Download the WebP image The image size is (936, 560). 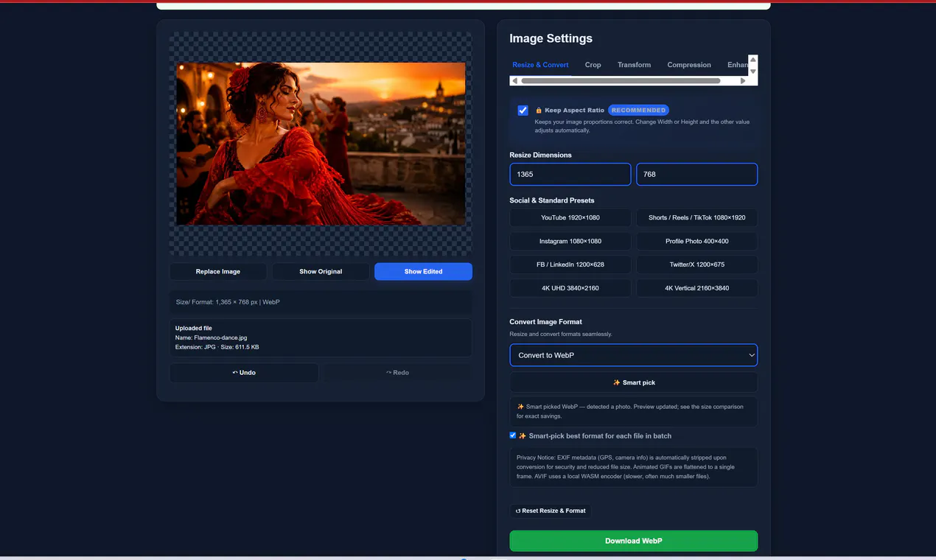(x=633, y=541)
